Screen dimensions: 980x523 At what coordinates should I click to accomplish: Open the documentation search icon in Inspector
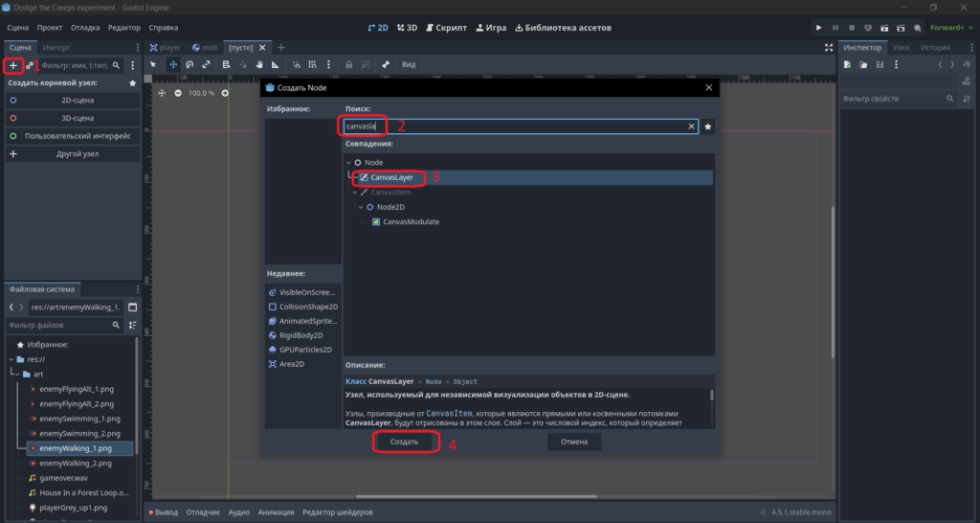[968, 80]
